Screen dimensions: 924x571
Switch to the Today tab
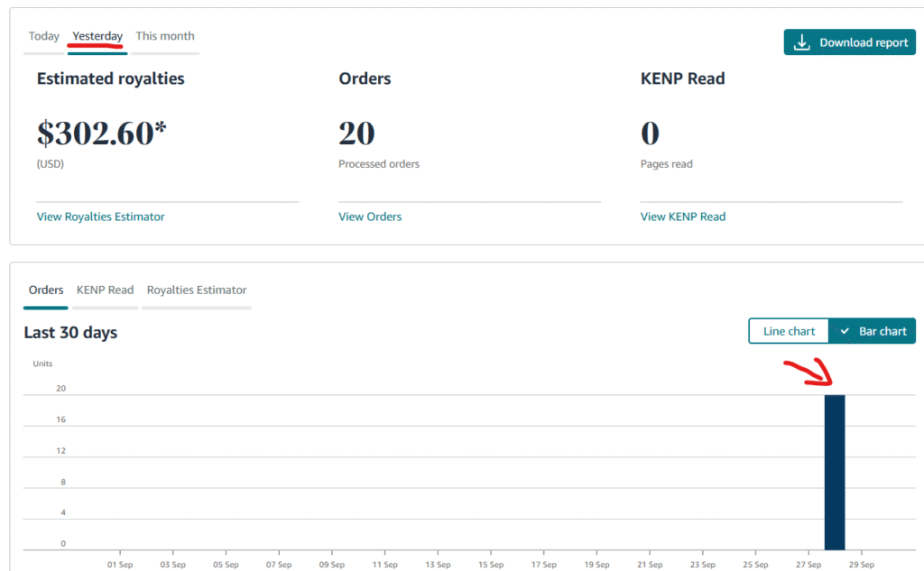tap(43, 36)
